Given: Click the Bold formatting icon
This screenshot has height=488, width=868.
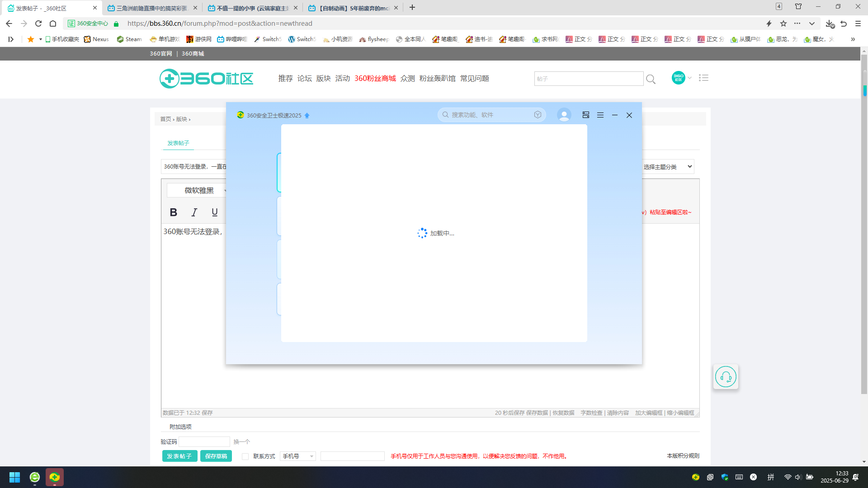Looking at the screenshot, I should pos(173,212).
